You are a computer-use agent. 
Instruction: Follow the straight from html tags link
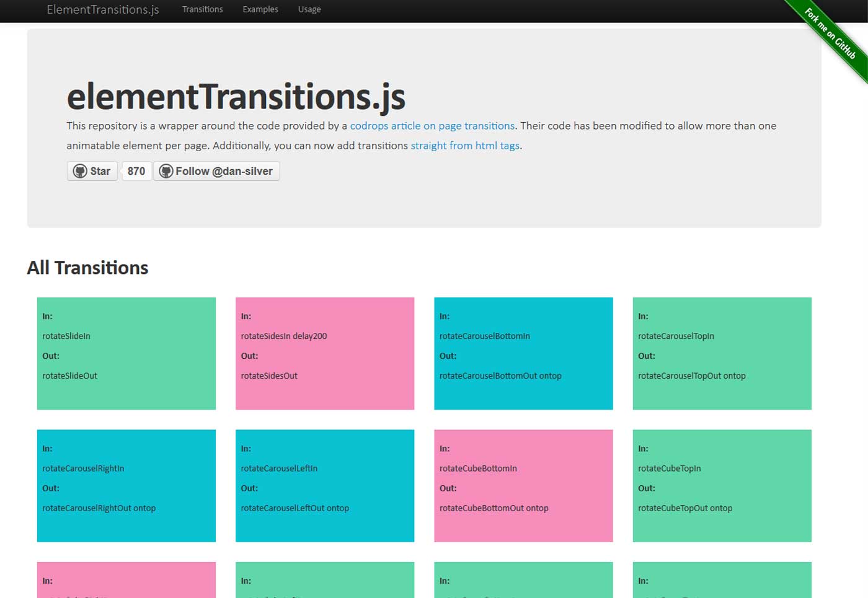(x=465, y=146)
